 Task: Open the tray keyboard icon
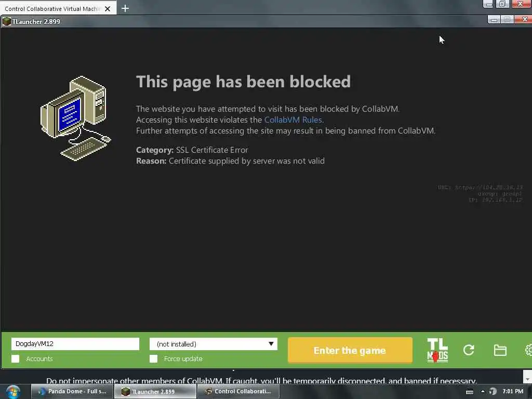coord(470,392)
